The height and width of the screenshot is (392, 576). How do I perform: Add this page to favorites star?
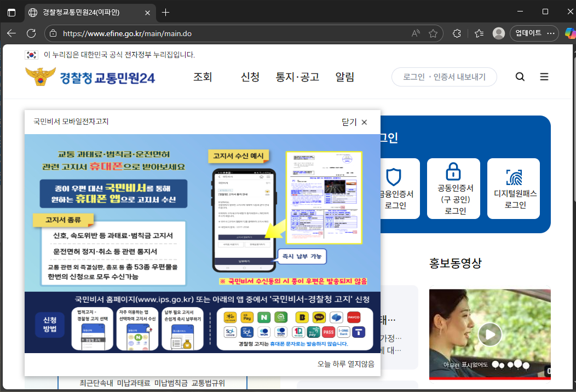[433, 33]
